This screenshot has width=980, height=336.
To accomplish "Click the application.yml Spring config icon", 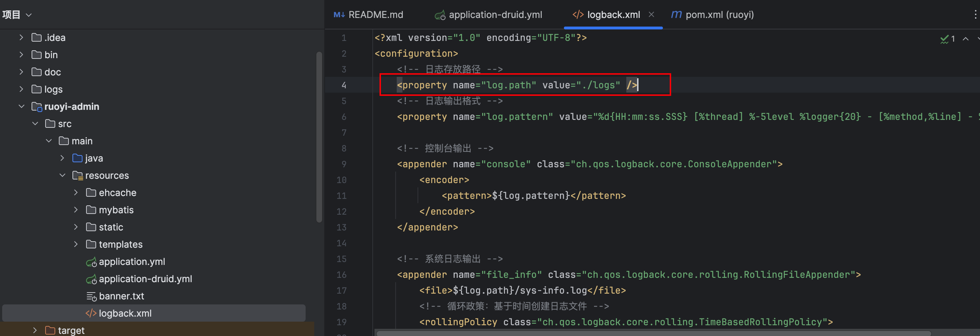I will pyautogui.click(x=91, y=262).
